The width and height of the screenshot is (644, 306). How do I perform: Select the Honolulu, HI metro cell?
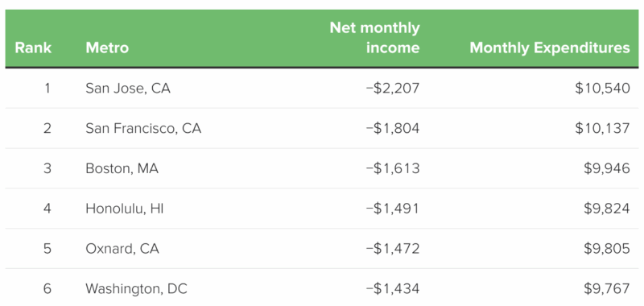tap(125, 209)
